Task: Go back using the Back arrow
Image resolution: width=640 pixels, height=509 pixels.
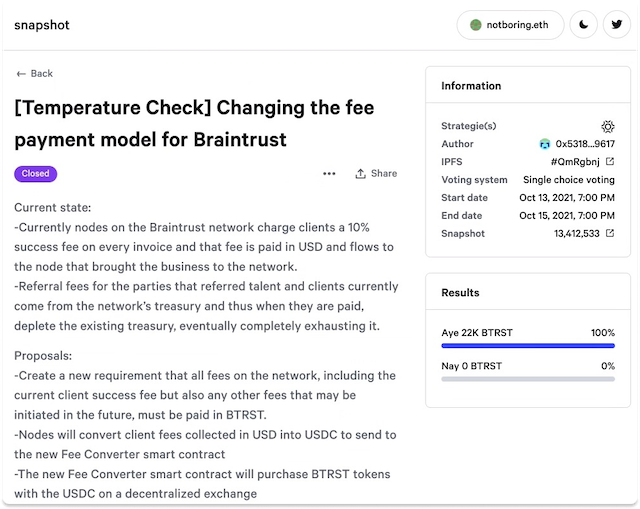Action: pos(34,73)
